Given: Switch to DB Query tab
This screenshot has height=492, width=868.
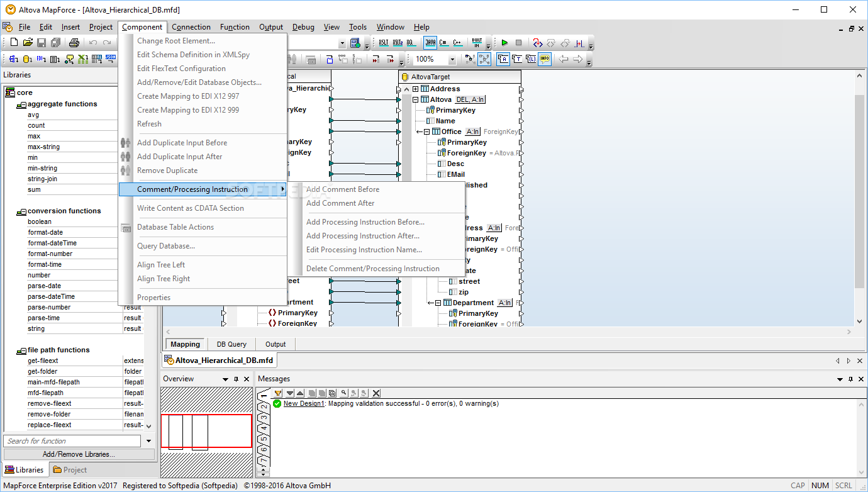Looking at the screenshot, I should coord(231,344).
